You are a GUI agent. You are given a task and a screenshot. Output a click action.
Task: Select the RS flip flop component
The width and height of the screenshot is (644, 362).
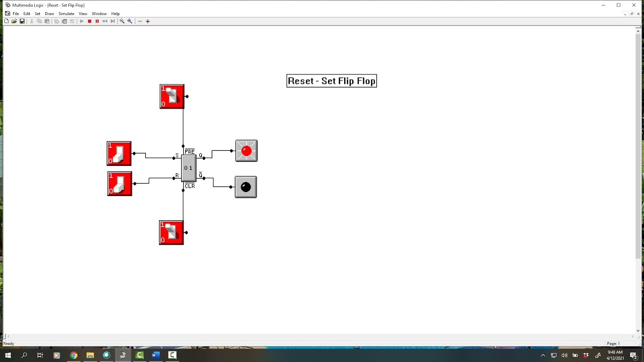(189, 168)
